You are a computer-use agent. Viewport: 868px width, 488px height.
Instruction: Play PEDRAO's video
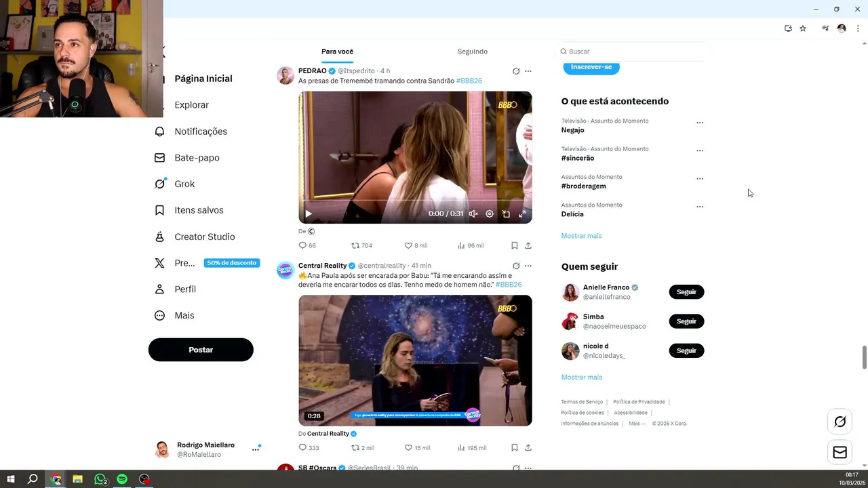click(309, 213)
